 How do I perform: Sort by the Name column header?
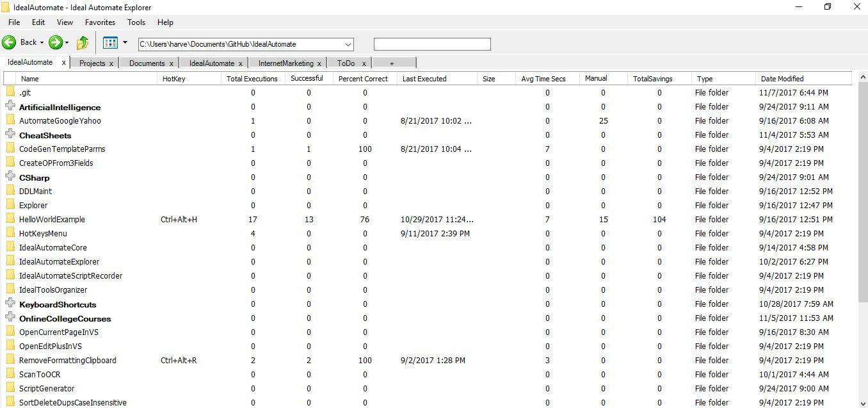click(87, 79)
